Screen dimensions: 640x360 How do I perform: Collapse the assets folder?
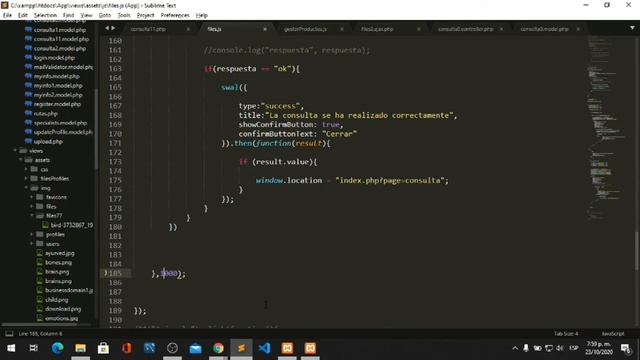(21, 160)
